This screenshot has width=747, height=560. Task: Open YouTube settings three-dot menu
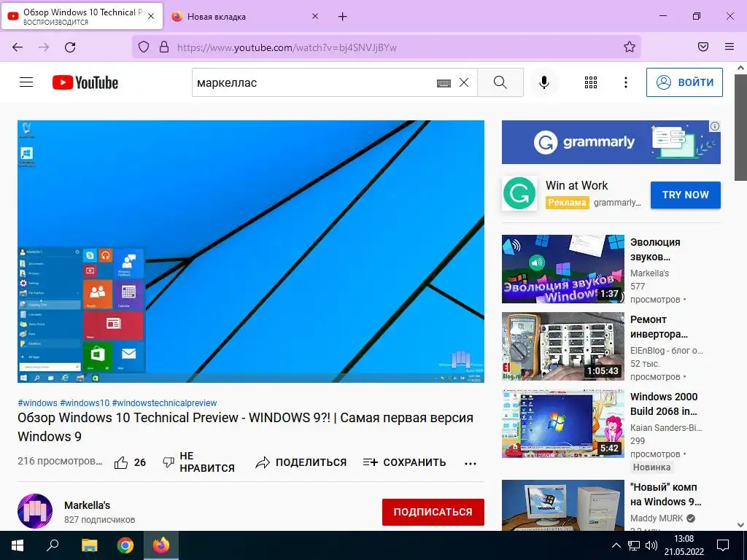click(x=625, y=82)
